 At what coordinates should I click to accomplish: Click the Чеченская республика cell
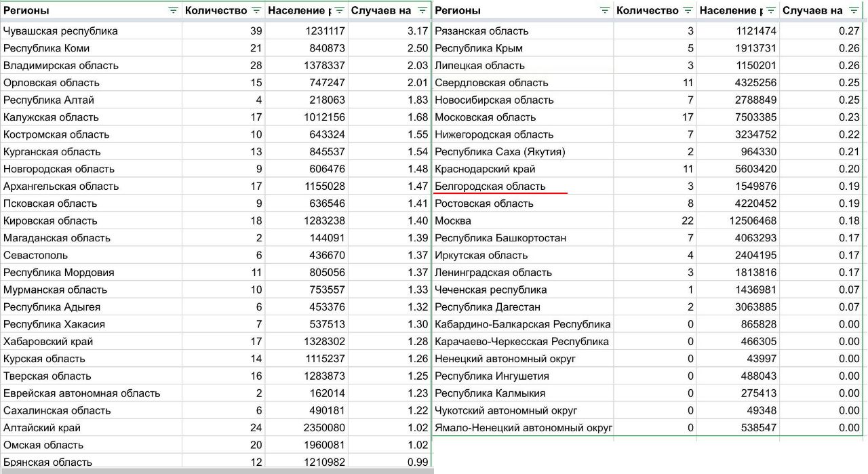click(523, 290)
